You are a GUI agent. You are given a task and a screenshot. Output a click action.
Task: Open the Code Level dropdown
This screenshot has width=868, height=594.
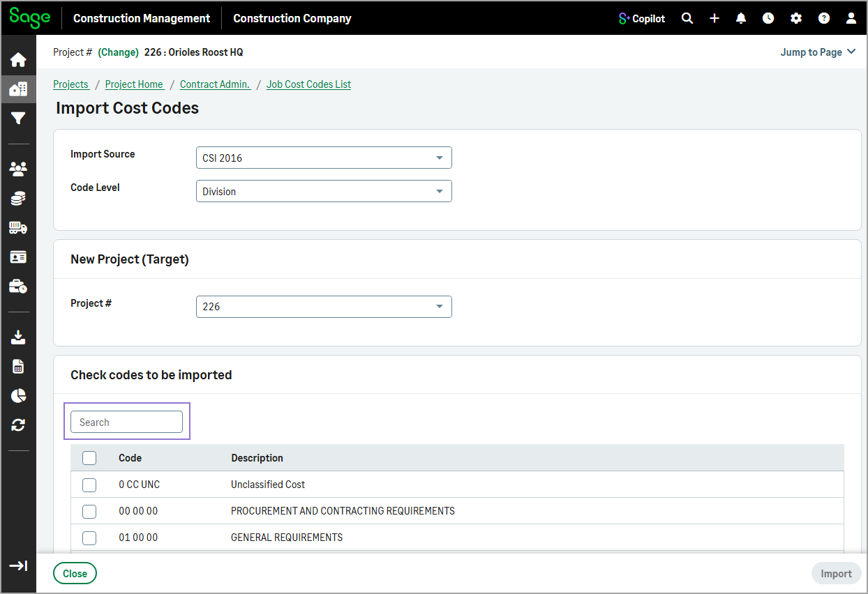324,191
